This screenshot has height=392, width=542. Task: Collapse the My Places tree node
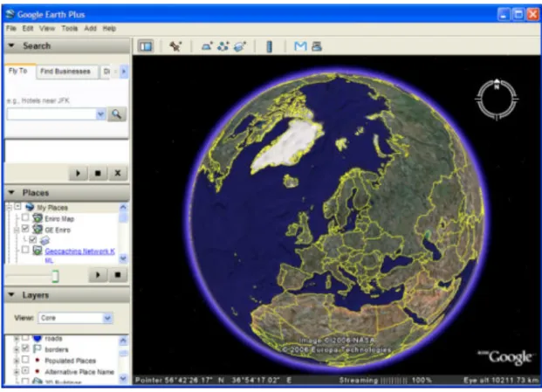point(9,208)
